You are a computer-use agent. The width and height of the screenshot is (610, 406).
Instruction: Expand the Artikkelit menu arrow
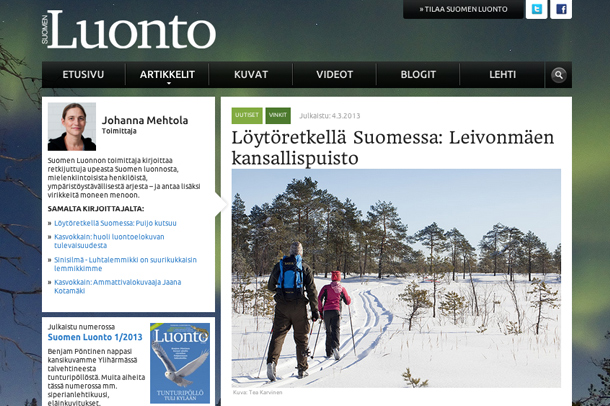point(168,83)
